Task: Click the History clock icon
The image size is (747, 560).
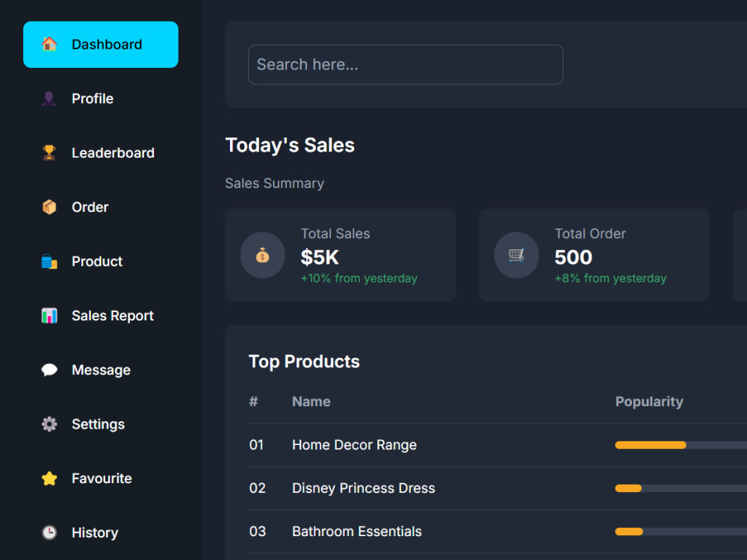Action: tap(49, 533)
